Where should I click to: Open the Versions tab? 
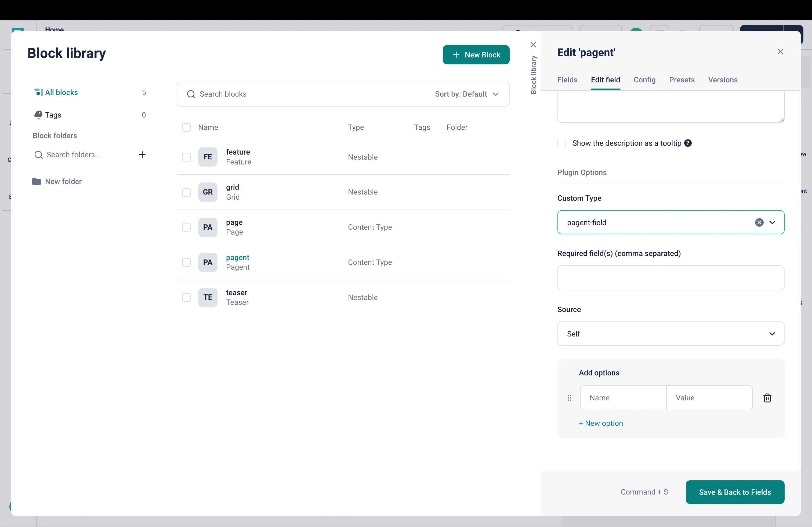click(x=722, y=80)
